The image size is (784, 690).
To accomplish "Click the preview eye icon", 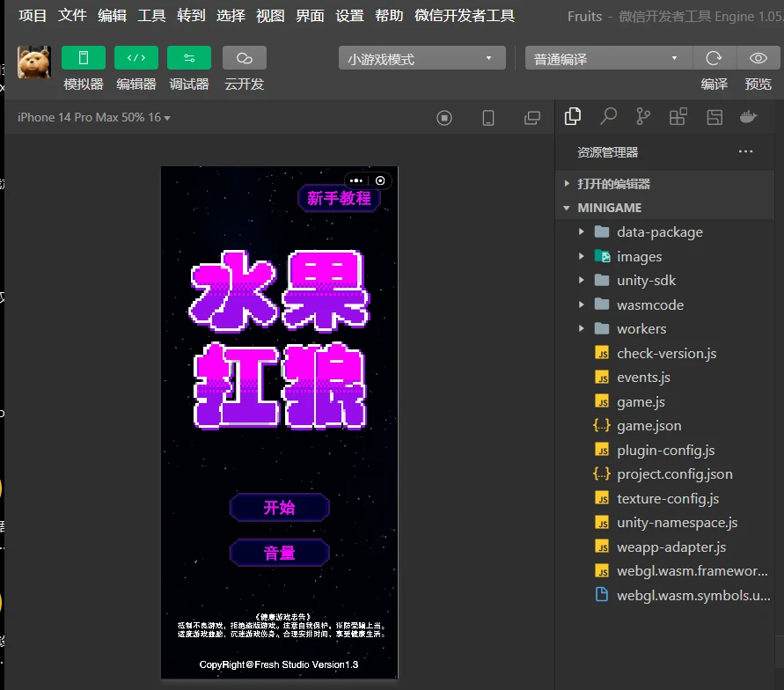I will point(758,58).
